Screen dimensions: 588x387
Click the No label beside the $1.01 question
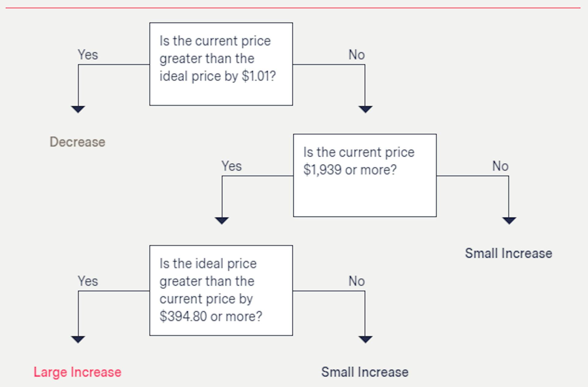point(356,55)
